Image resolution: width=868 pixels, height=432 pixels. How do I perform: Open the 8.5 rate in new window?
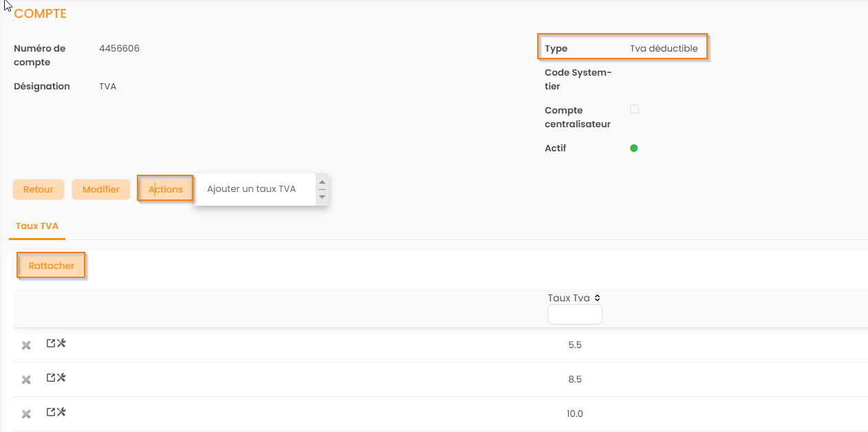pos(50,378)
